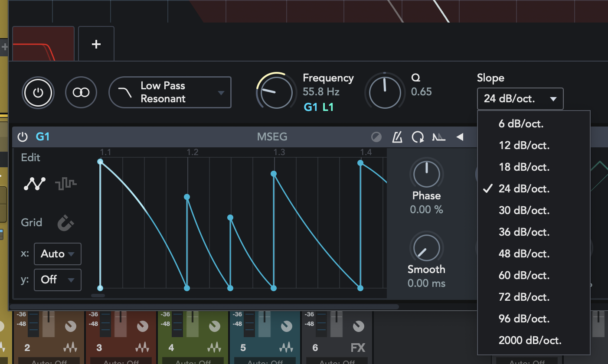Click the 1.3 timeline marker in MSEG editor
Image resolution: width=608 pixels, height=364 pixels.
(x=279, y=152)
